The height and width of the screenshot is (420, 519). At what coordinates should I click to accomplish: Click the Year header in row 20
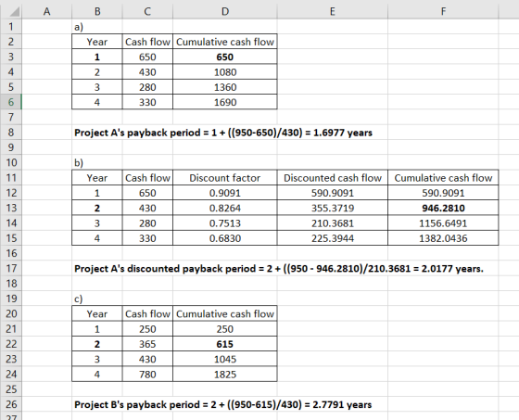coord(97,313)
